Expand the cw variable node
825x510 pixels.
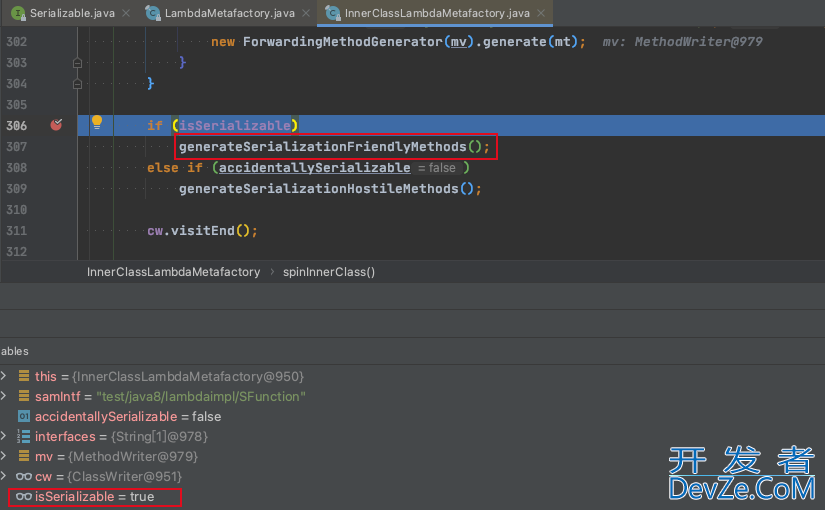coord(4,476)
